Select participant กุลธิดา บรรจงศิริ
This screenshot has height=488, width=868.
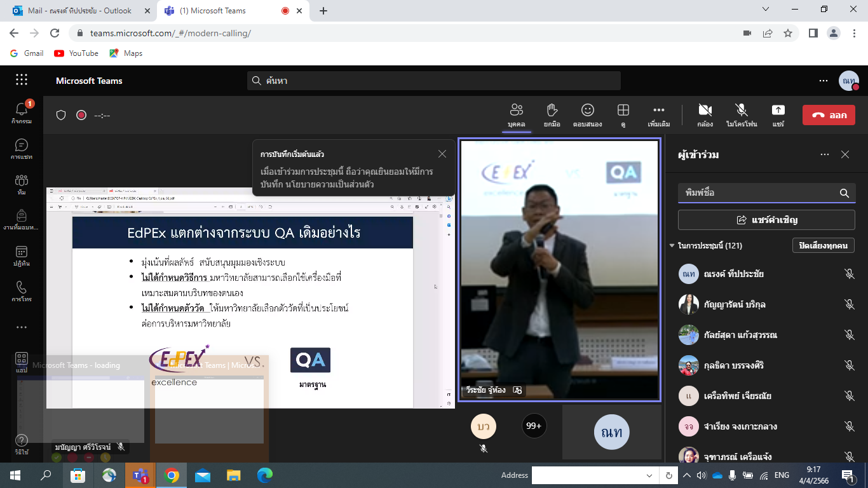point(766,365)
